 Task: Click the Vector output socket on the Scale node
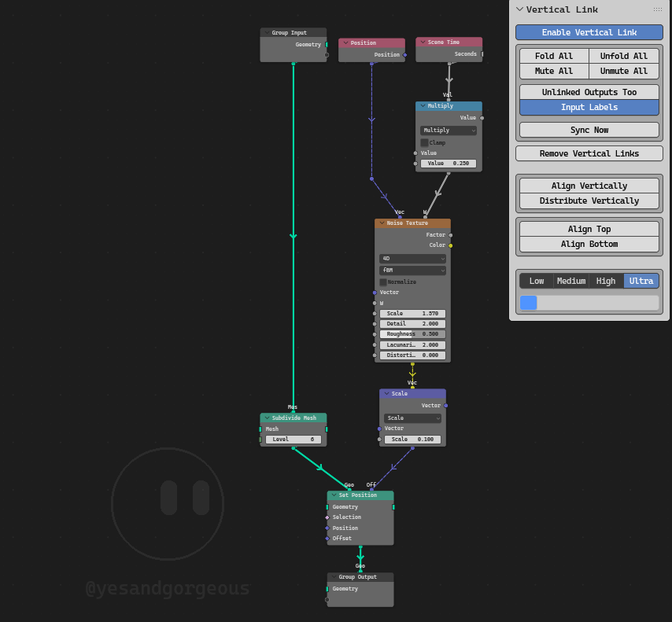pyautogui.click(x=445, y=406)
